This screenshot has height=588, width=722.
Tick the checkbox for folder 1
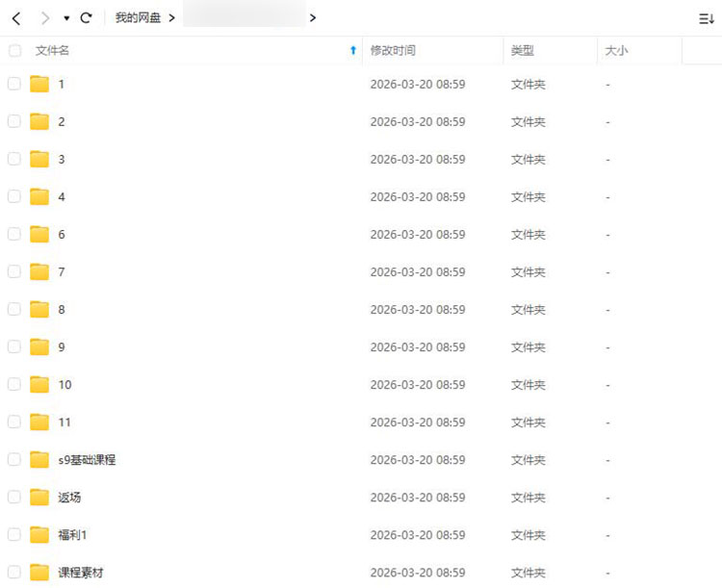pyautogui.click(x=14, y=84)
